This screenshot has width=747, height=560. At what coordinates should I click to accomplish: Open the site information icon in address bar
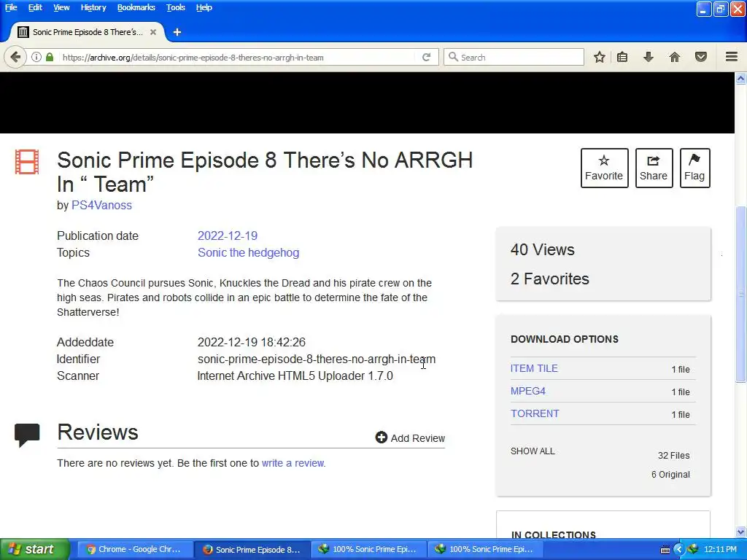[36, 57]
